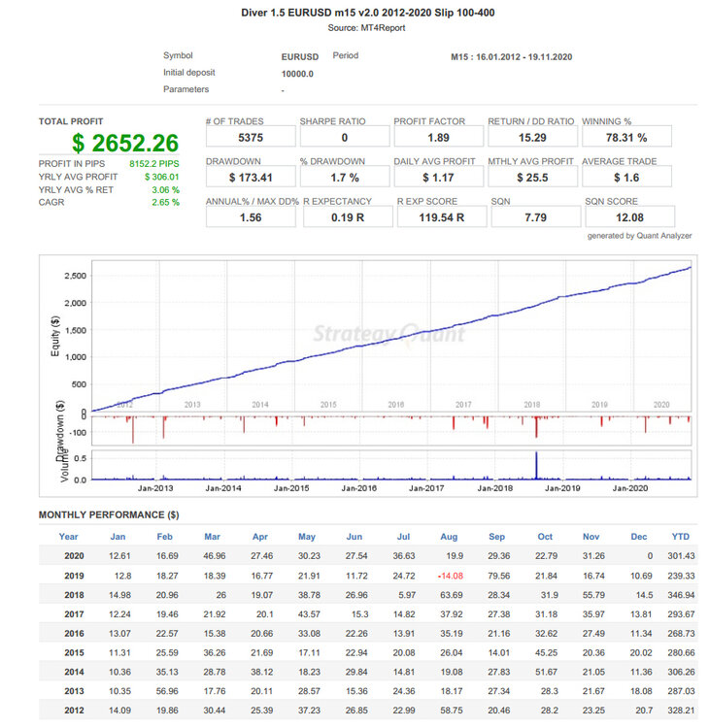Click the 2012 YTD total 328.21
The image size is (709, 728).
coord(681,711)
